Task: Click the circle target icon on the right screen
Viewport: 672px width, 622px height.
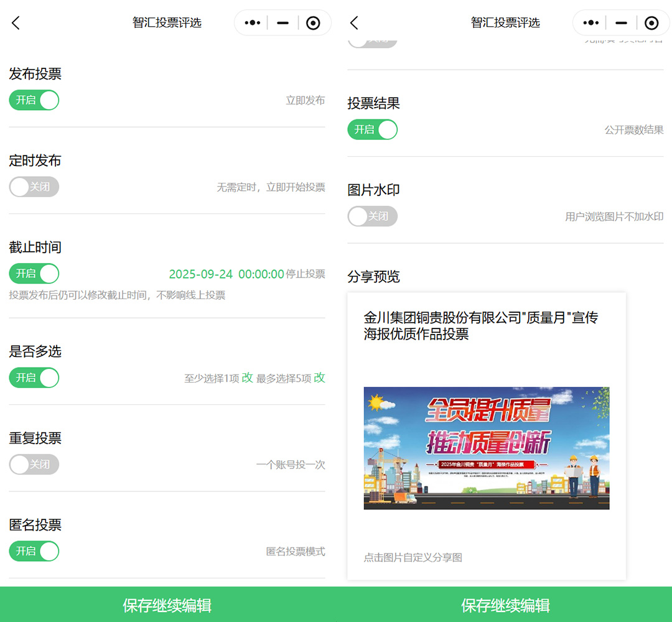Action: pyautogui.click(x=651, y=23)
